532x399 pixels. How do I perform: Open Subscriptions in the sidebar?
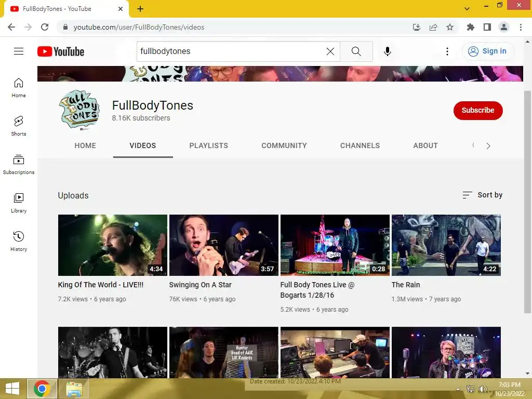pyautogui.click(x=19, y=165)
